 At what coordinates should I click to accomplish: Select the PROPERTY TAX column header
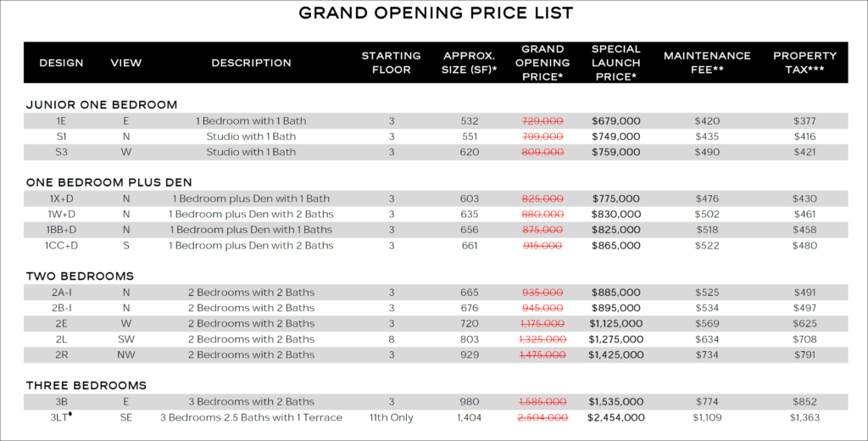point(804,63)
